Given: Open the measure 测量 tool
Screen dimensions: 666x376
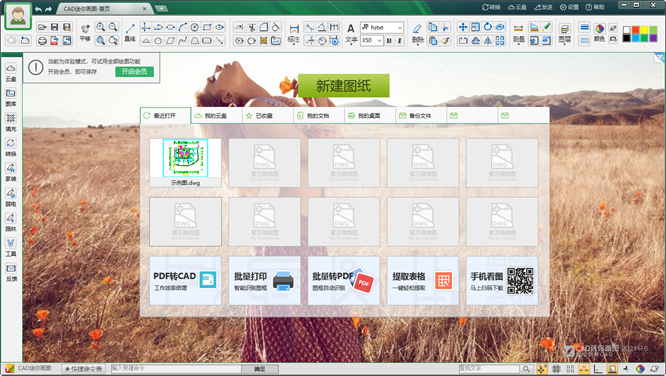Looking at the screenshot, I should point(518,34).
